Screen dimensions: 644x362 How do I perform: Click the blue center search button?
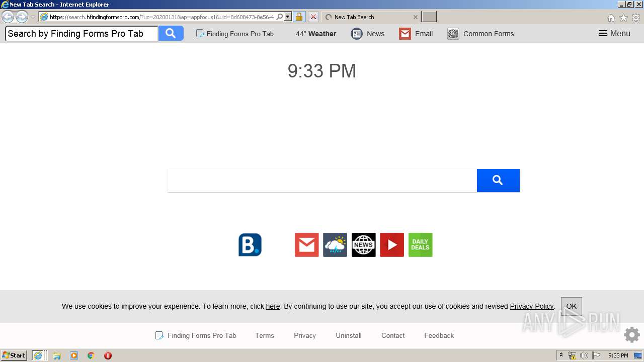pyautogui.click(x=498, y=180)
